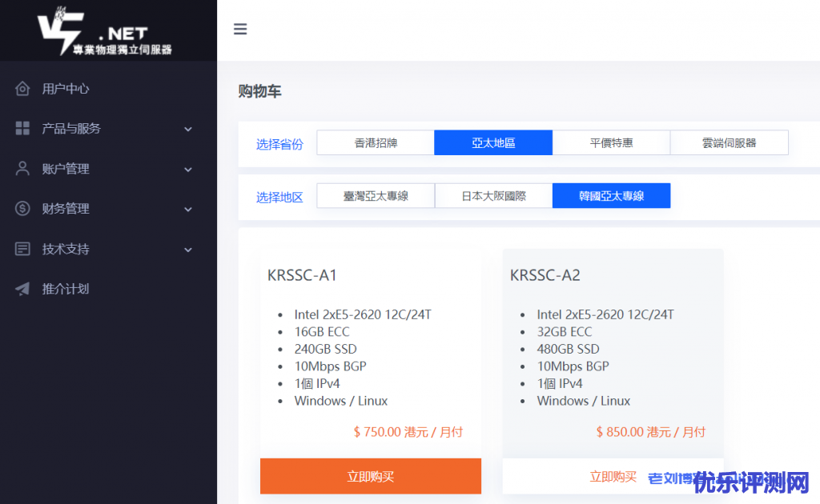Choose the 臺灣亞太專線 region
Screen dimensions: 820x504
point(376,196)
